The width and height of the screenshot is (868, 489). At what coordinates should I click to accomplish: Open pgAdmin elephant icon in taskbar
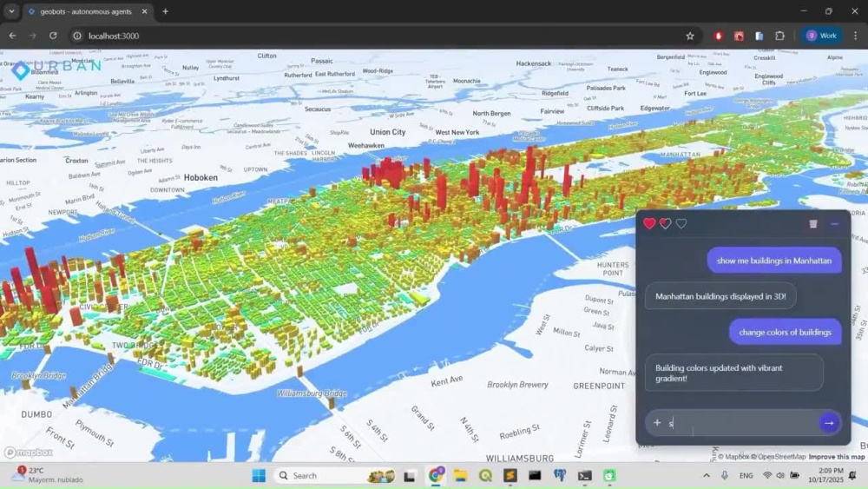560,475
